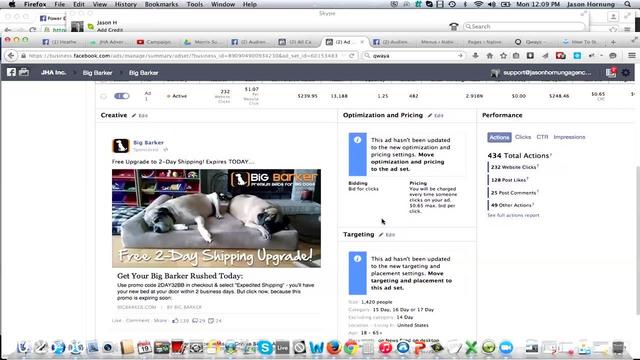Click the Comment link under the ad preview

[x=138, y=320]
